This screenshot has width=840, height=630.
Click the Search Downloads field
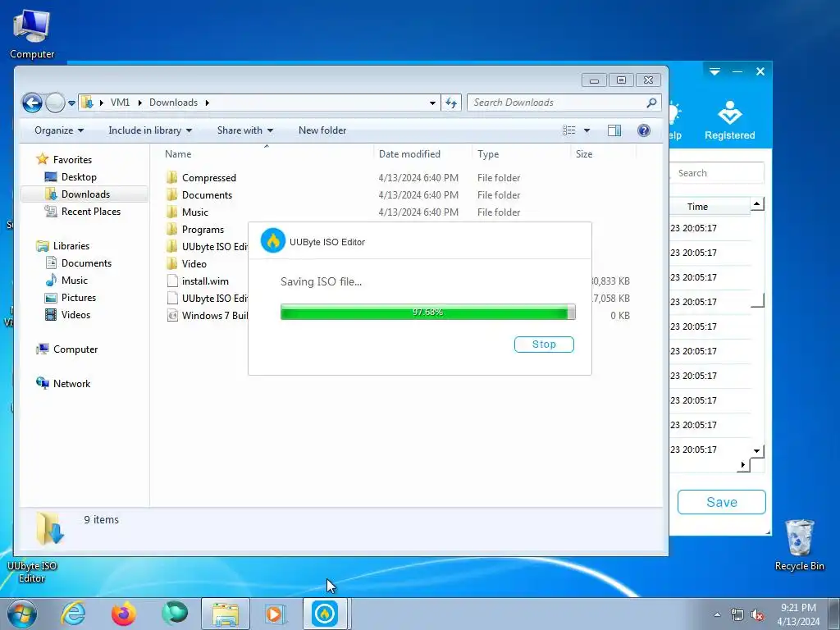click(557, 103)
